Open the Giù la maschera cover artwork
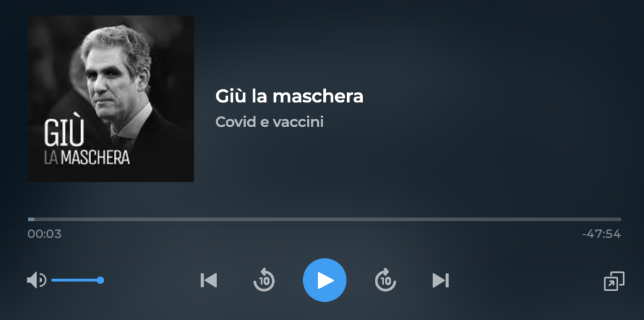 tap(111, 99)
